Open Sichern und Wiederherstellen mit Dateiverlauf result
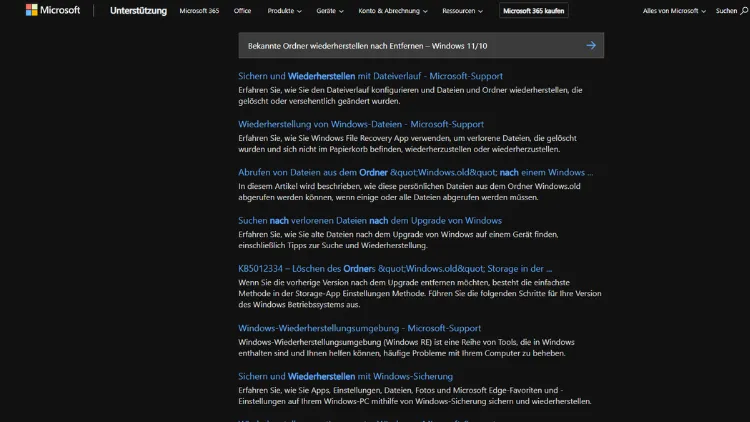Image resolution: width=750 pixels, height=422 pixels. (x=370, y=76)
